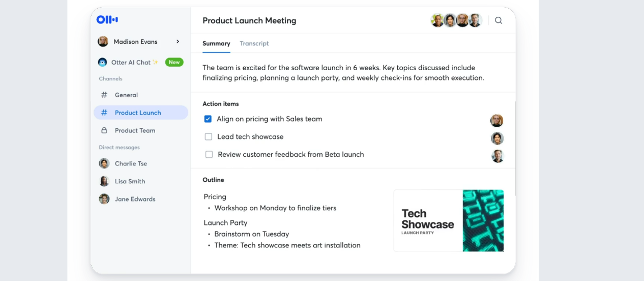
Task: Open direct message with Jane Edwards
Action: coord(135,199)
